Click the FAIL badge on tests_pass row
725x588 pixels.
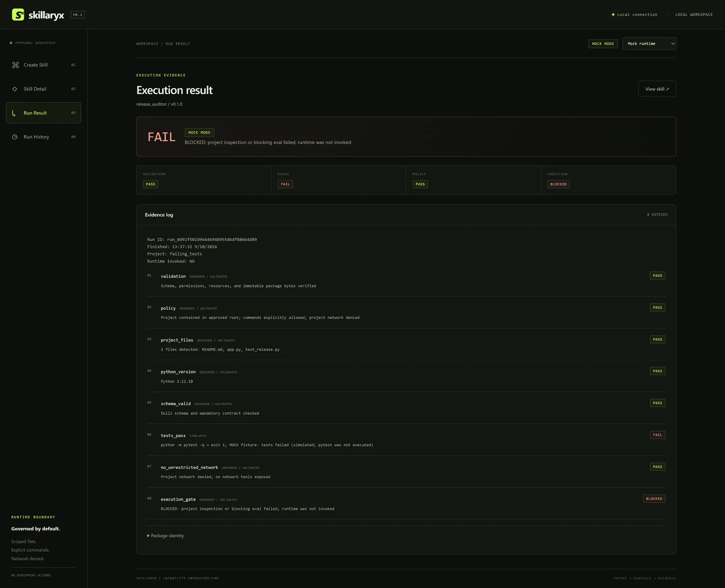click(x=657, y=435)
